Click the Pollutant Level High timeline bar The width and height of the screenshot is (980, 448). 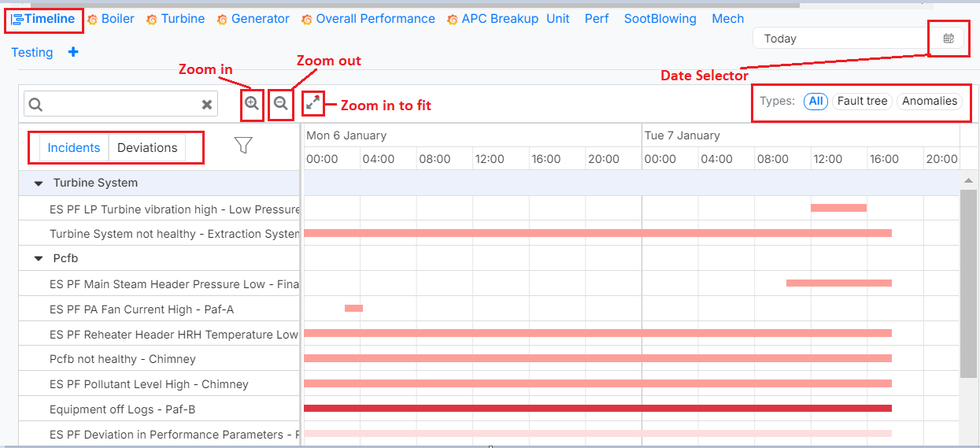click(x=597, y=383)
